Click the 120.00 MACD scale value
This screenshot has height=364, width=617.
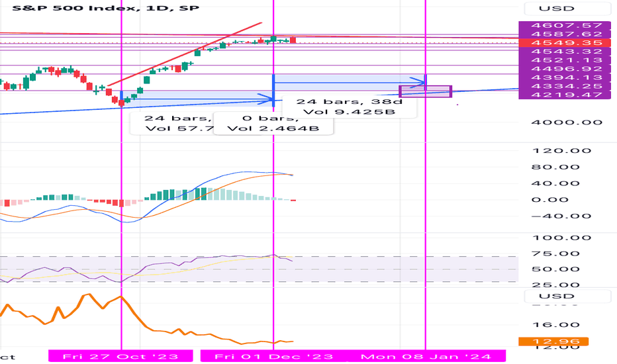click(561, 151)
